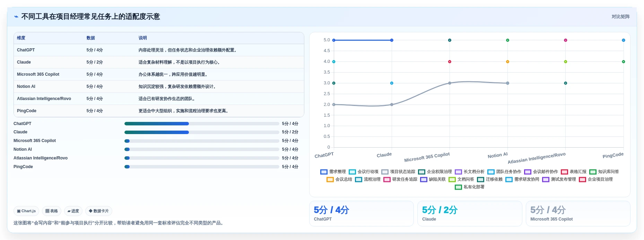Screen dimensions: 644x240
Task: Click the 企业权限治理 legend color box
Action: click(x=421, y=172)
